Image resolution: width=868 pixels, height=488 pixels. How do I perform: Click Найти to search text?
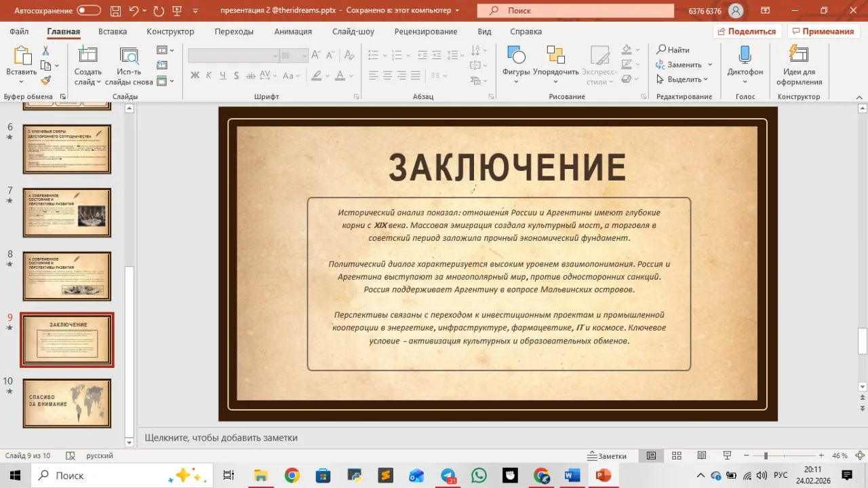[x=673, y=50]
